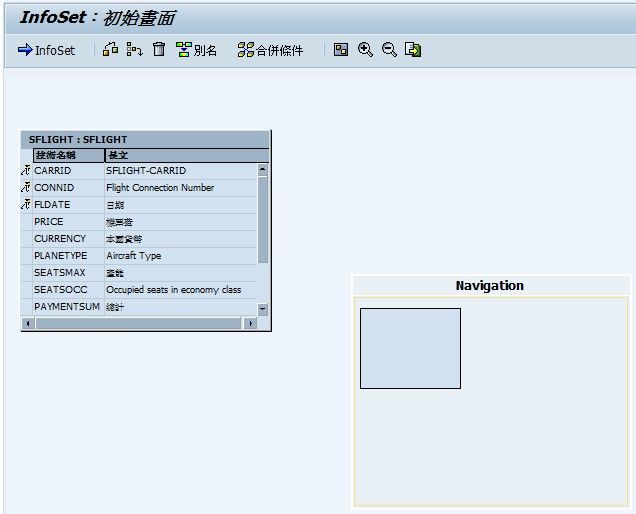Select the FLDATE field row
Image resolution: width=636 pixels, height=514 pixels.
click(139, 205)
